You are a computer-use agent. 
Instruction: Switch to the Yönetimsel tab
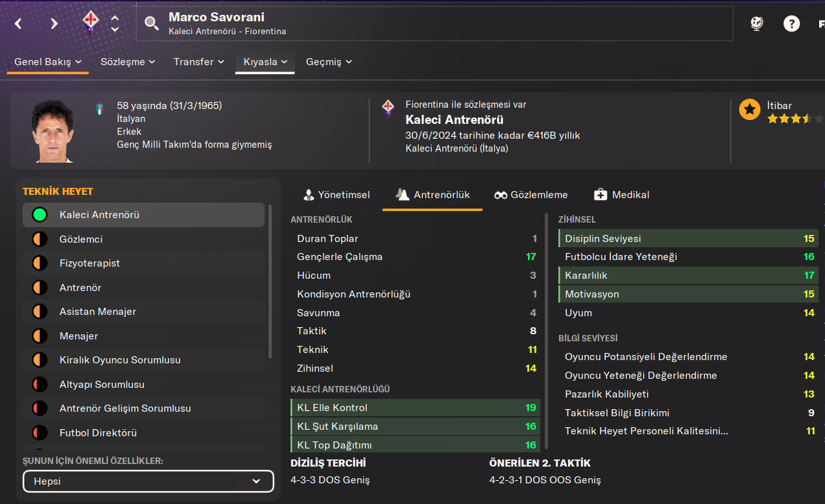(336, 195)
